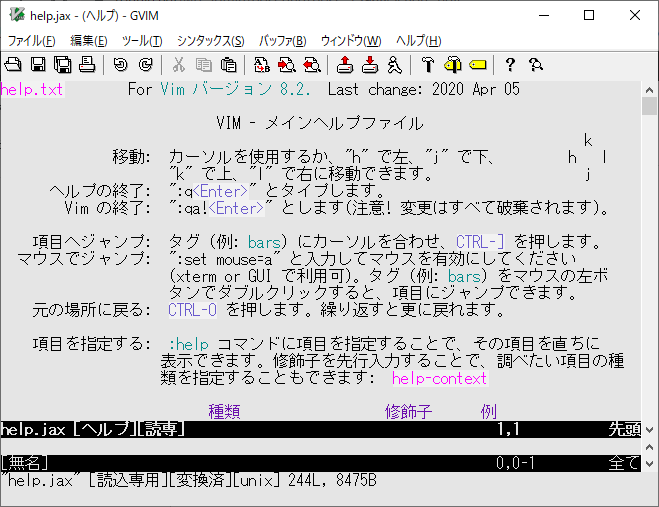The width and height of the screenshot is (659, 507).
Task: Open the ツール(T) menu
Action: [x=142, y=41]
